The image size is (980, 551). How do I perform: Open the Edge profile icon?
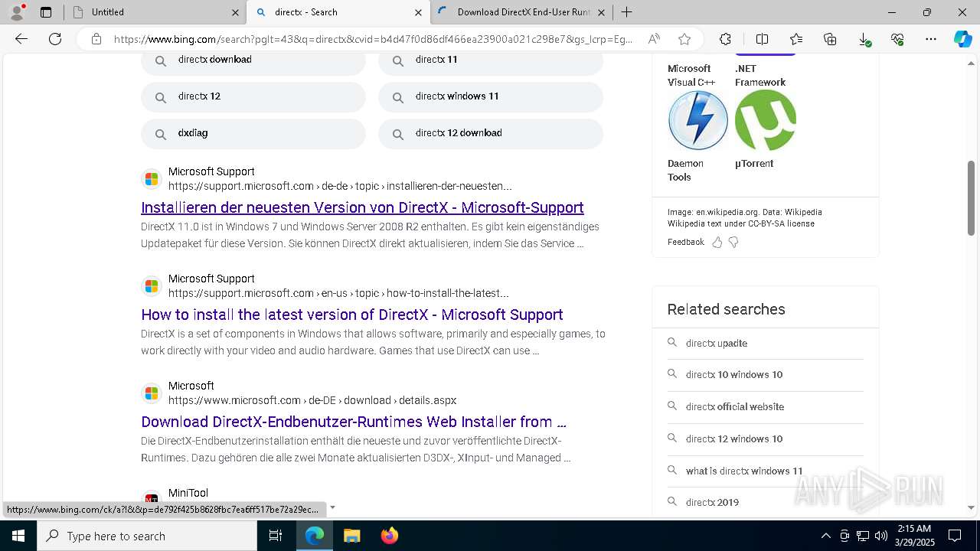click(17, 11)
